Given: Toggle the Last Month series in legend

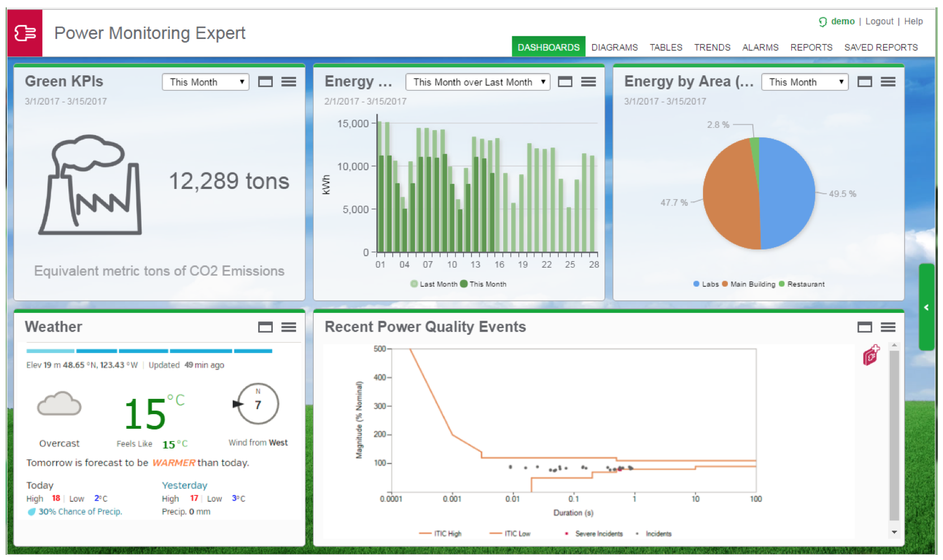Looking at the screenshot, I should (x=434, y=284).
